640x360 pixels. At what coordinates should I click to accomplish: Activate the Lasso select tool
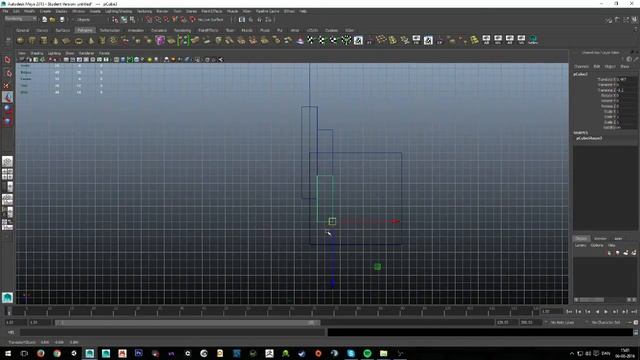[7, 73]
